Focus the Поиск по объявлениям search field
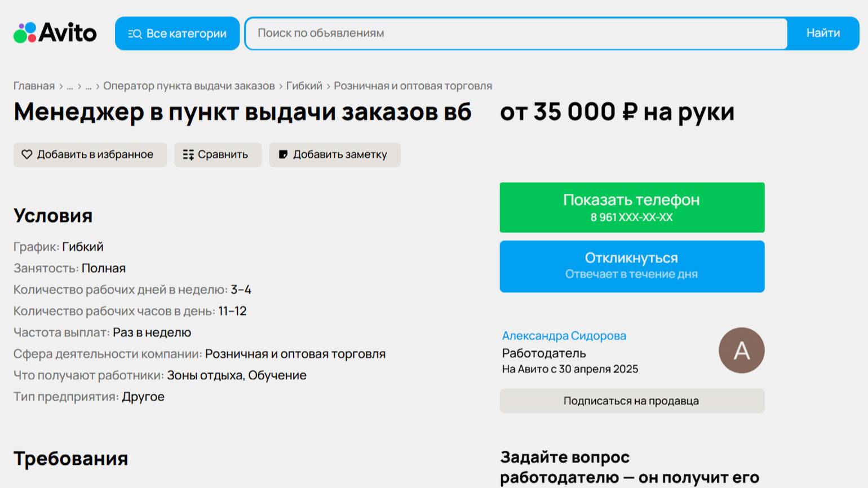Viewport: 868px width, 488px height. coord(516,33)
